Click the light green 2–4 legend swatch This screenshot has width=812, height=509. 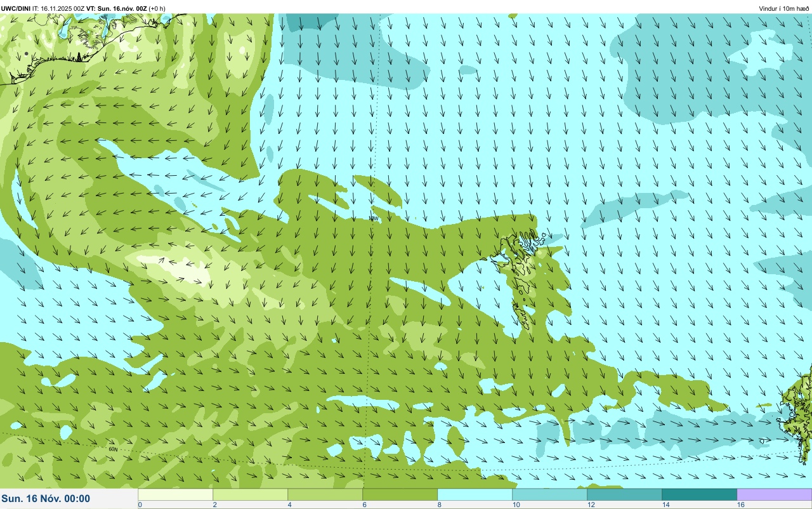(251, 494)
